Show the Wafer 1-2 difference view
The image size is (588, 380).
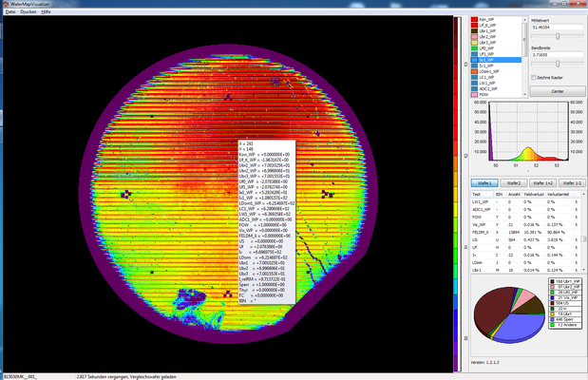pyautogui.click(x=572, y=181)
